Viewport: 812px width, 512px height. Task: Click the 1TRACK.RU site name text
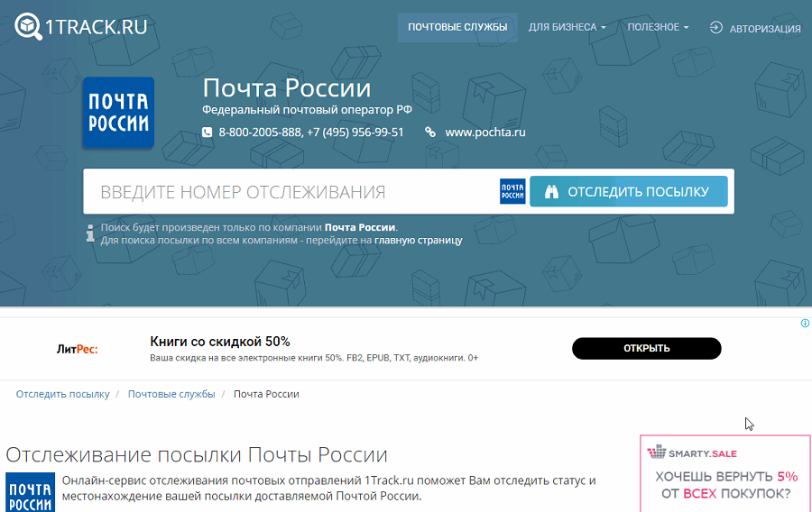(97, 27)
